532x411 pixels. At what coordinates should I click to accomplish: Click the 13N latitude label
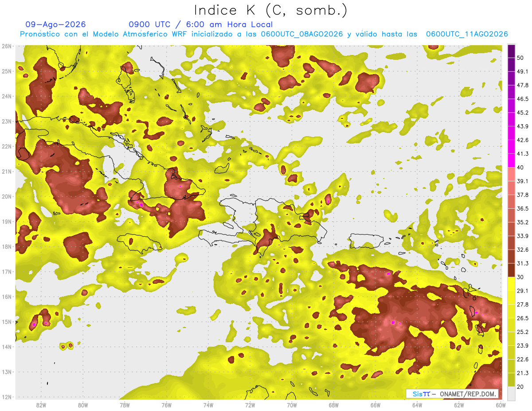click(x=7, y=372)
